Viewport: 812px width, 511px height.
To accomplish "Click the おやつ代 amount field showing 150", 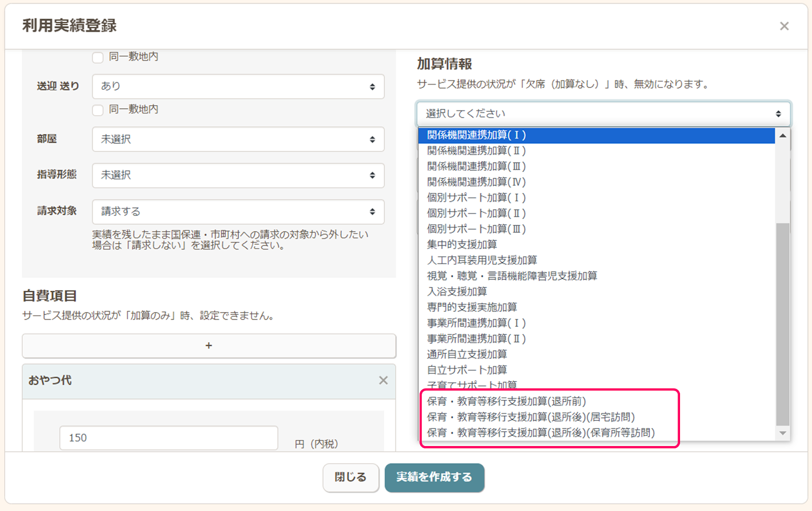I will [x=168, y=438].
